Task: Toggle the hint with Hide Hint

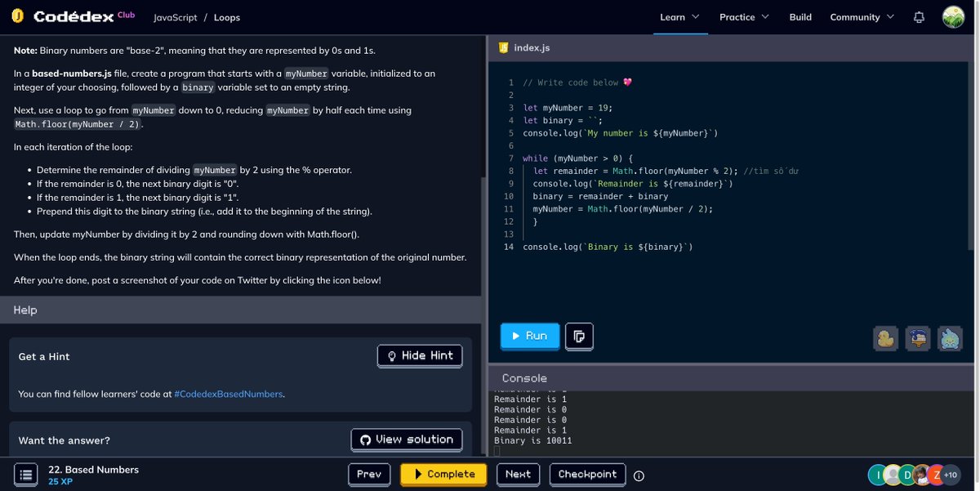Action: click(x=419, y=355)
